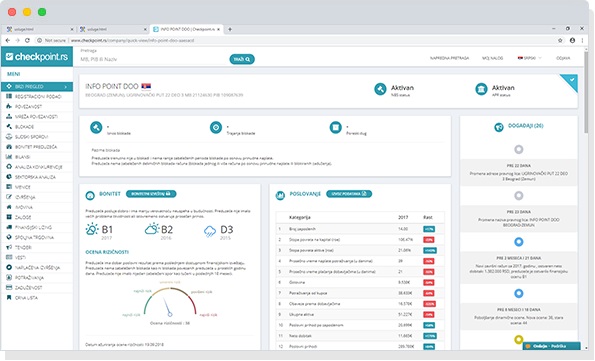The image size is (595, 361).
Task: Click the Finansijski lizing truck icon
Action: [x=9, y=227]
